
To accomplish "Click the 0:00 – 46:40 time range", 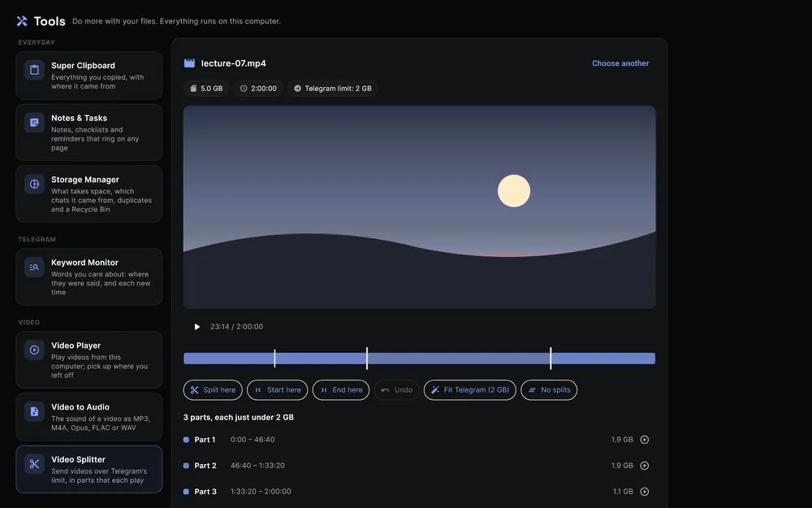I will point(253,440).
